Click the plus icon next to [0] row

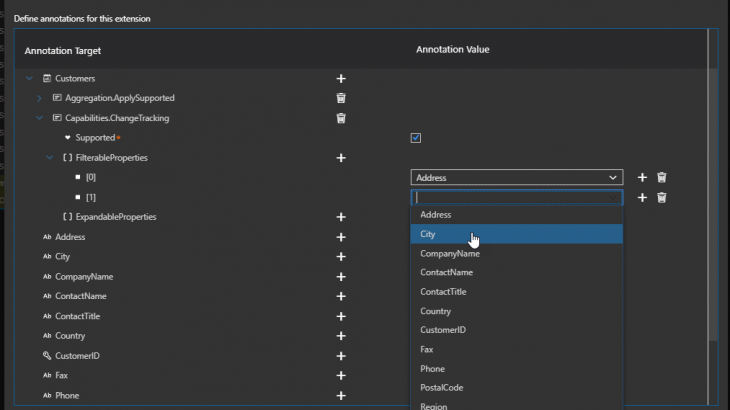642,178
